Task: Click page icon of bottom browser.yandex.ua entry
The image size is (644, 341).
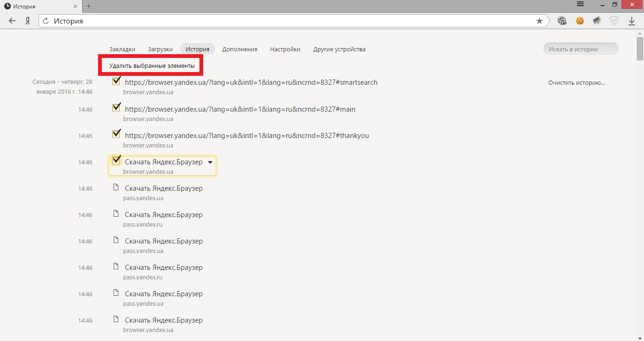Action: pos(116,319)
